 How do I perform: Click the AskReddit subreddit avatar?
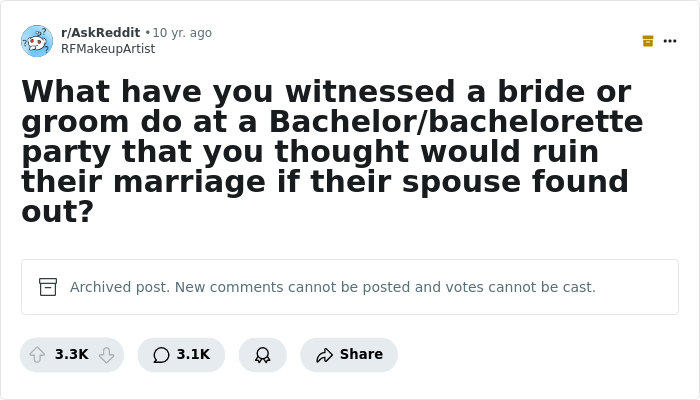coord(37,41)
